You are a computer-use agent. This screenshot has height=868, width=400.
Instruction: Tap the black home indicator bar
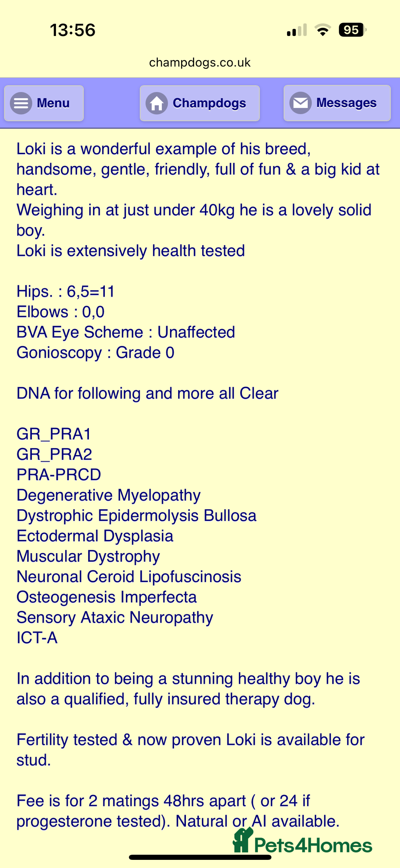coord(200,857)
